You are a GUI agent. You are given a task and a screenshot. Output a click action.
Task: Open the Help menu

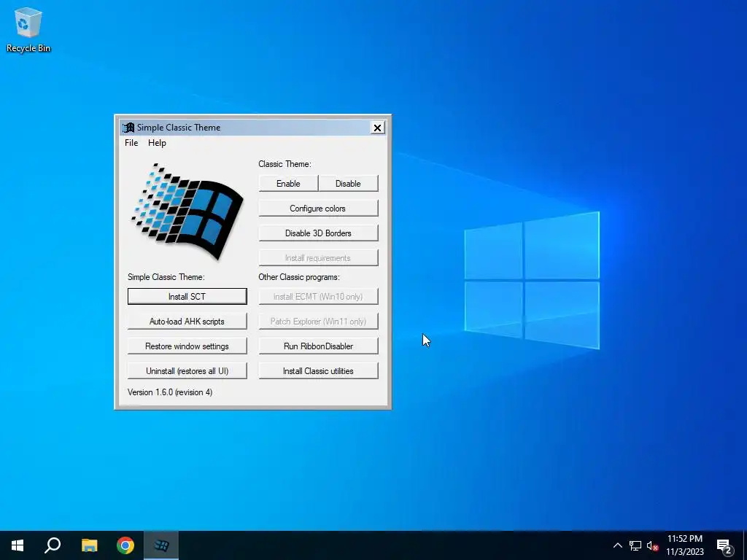pos(158,143)
